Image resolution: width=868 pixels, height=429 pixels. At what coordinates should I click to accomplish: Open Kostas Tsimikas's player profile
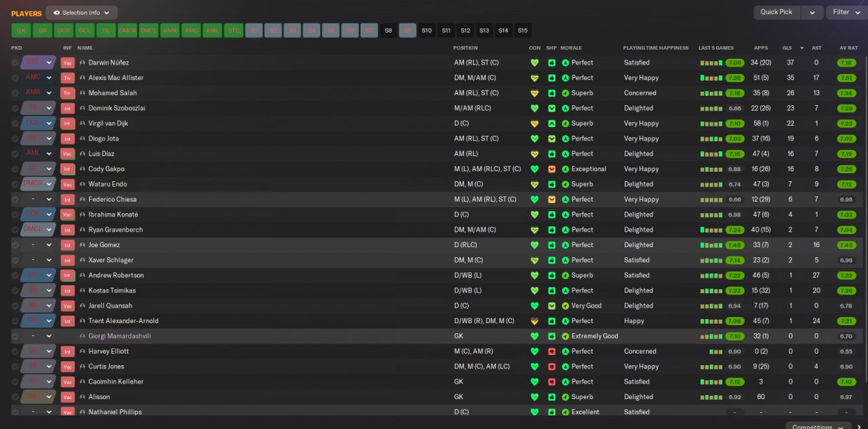pyautogui.click(x=112, y=291)
